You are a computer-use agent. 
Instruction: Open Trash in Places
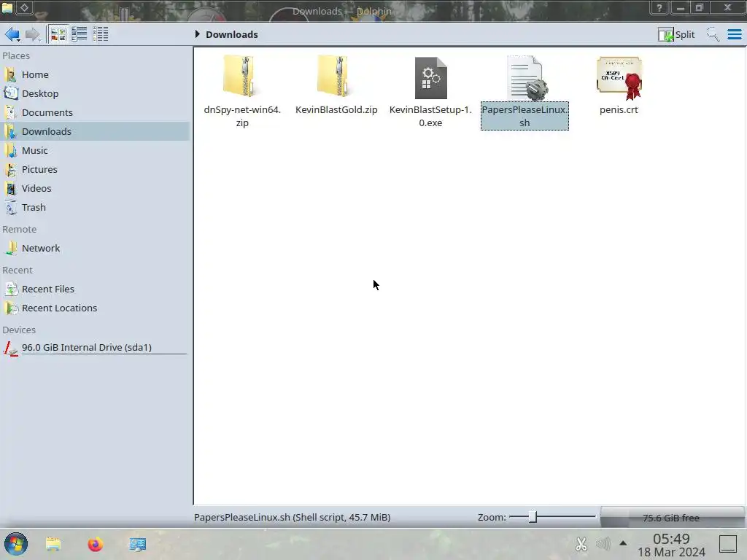[96, 208]
